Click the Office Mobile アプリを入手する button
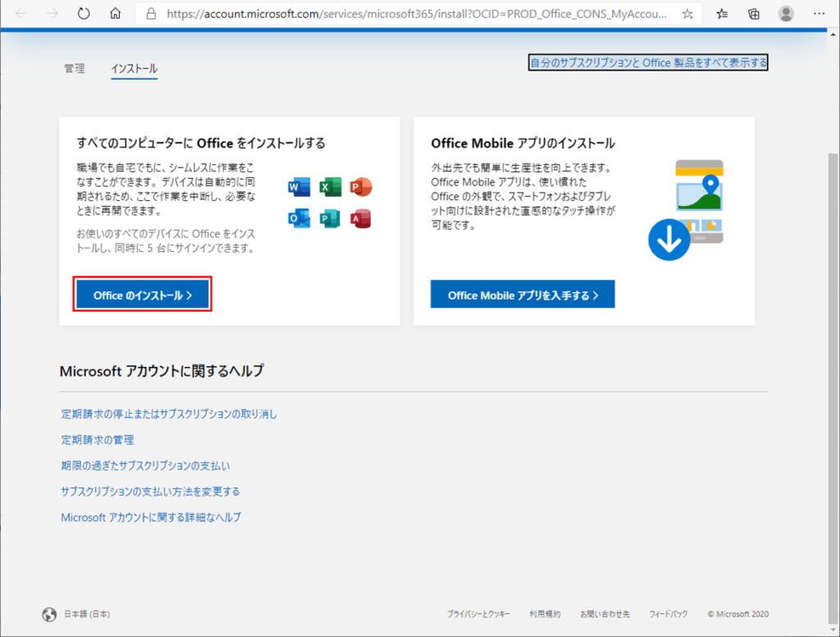The width and height of the screenshot is (840, 637). (x=523, y=294)
